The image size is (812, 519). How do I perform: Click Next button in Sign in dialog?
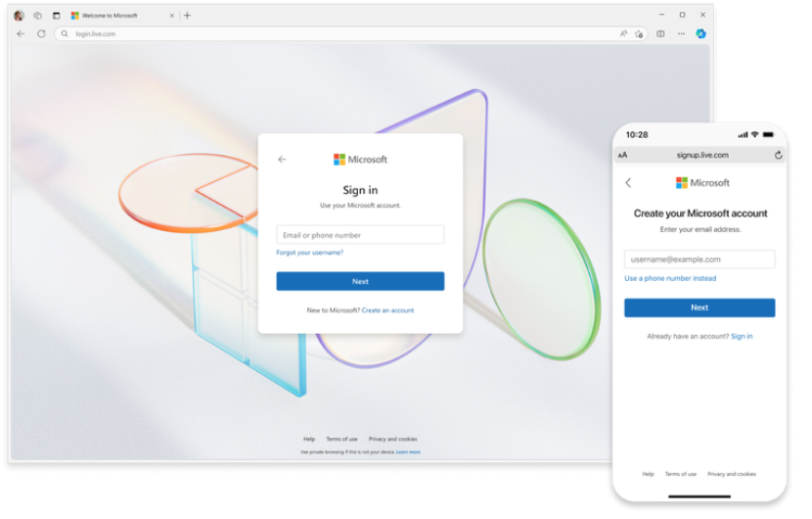[360, 282]
